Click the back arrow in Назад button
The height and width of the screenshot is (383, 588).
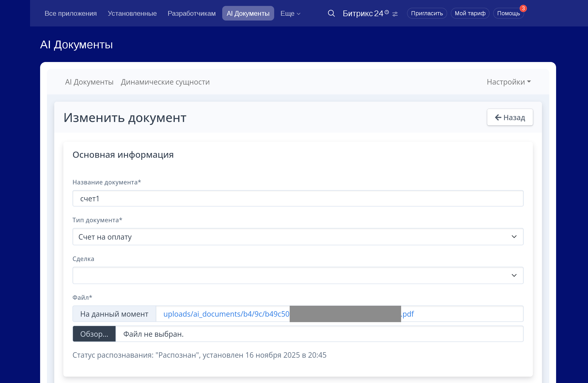pos(498,117)
